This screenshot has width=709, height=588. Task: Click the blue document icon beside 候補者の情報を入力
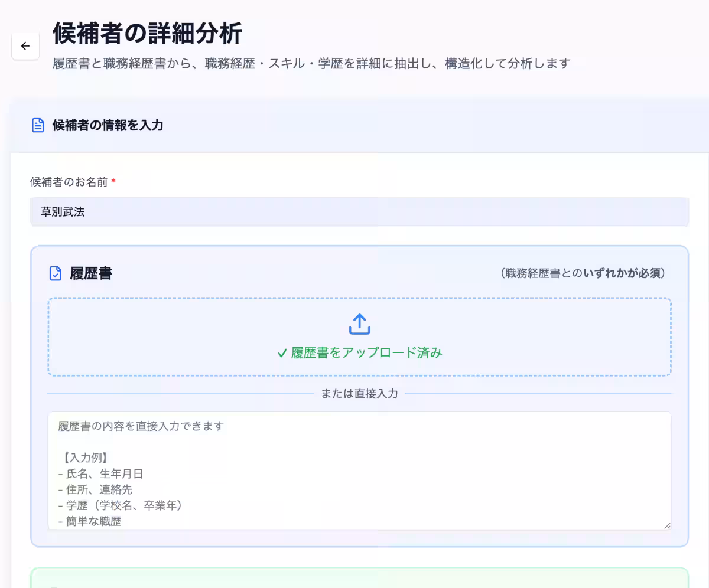click(38, 125)
